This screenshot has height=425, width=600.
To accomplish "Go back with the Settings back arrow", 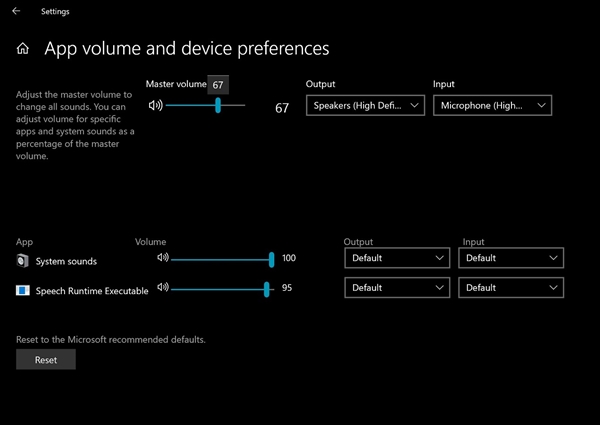I will [x=16, y=11].
